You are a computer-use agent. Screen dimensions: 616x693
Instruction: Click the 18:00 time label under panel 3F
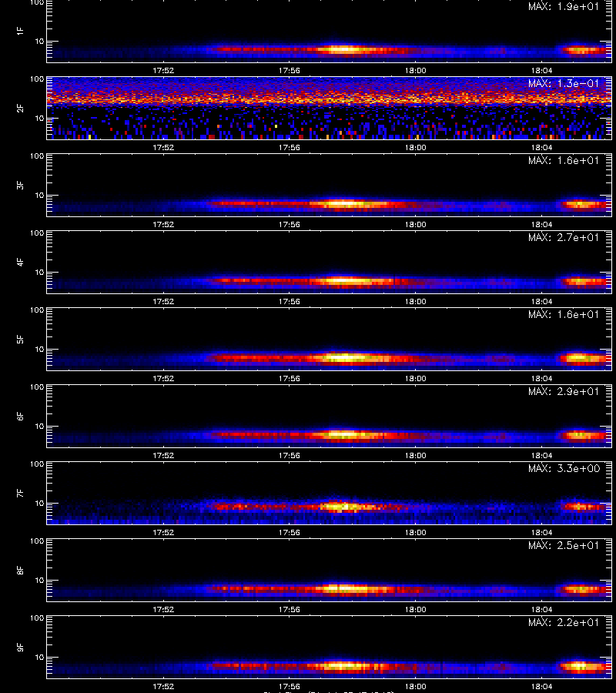point(416,225)
